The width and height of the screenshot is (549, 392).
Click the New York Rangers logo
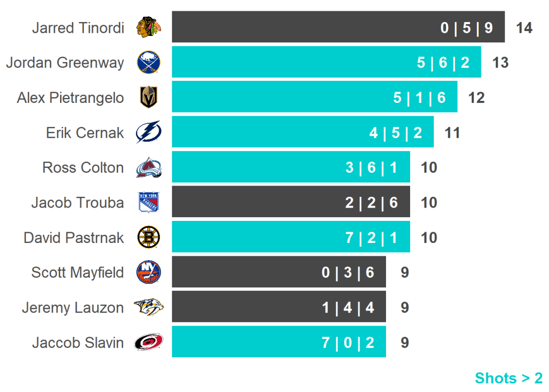(149, 203)
